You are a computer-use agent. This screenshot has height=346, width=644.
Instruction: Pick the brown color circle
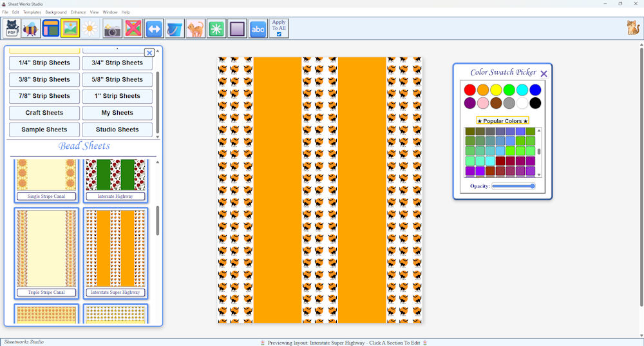pyautogui.click(x=496, y=102)
